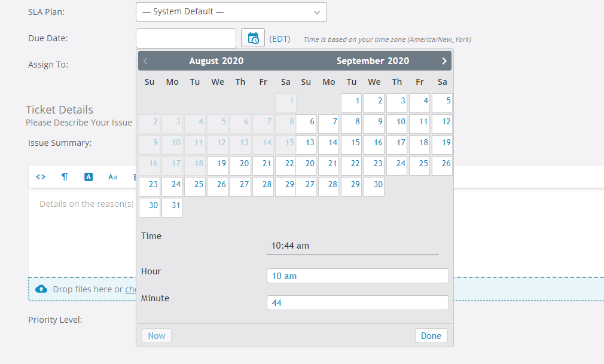Click the cloud upload icon

coord(41,289)
